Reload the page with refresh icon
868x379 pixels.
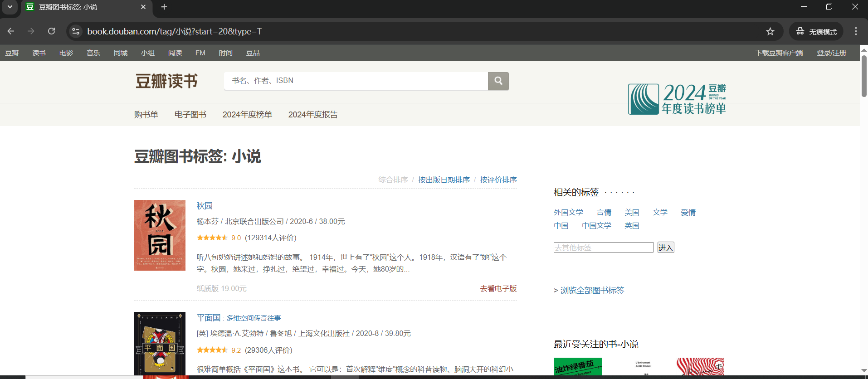tap(52, 31)
